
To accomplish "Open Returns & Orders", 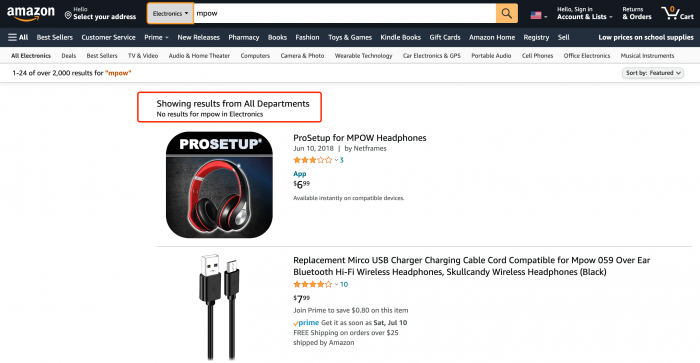I will click(637, 13).
